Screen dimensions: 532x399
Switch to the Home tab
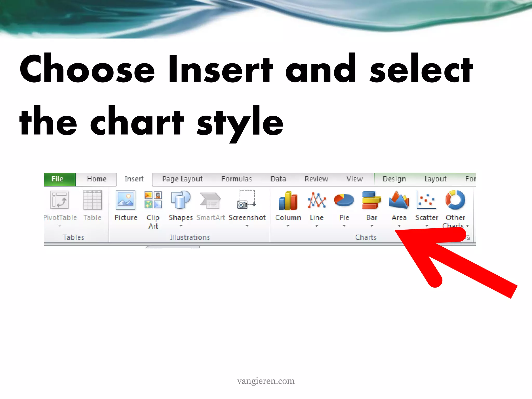coord(97,179)
